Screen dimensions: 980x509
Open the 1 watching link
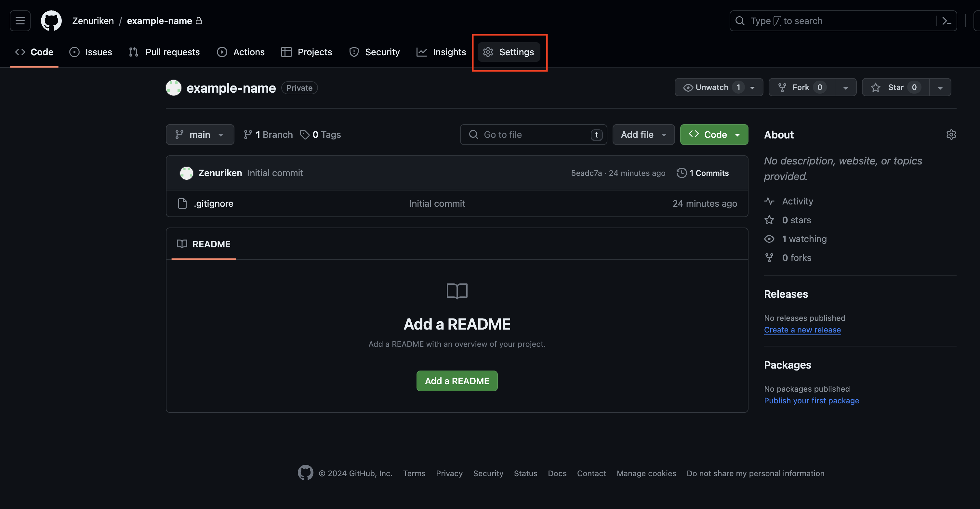[804, 239]
